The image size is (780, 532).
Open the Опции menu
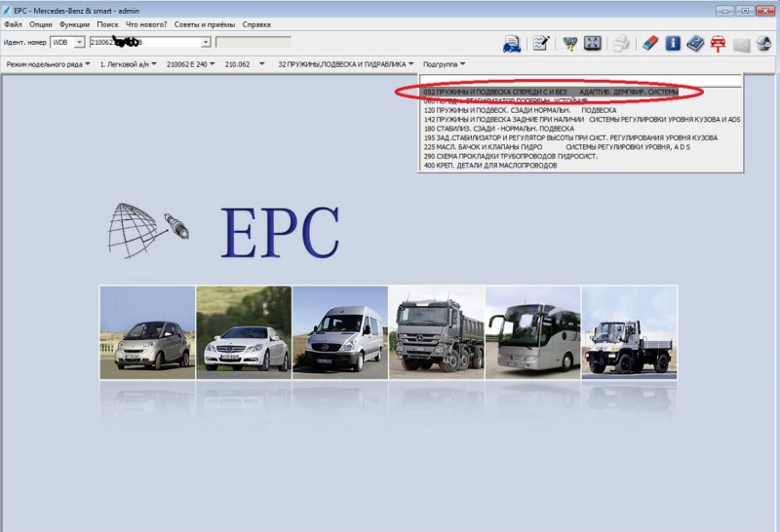(x=41, y=24)
